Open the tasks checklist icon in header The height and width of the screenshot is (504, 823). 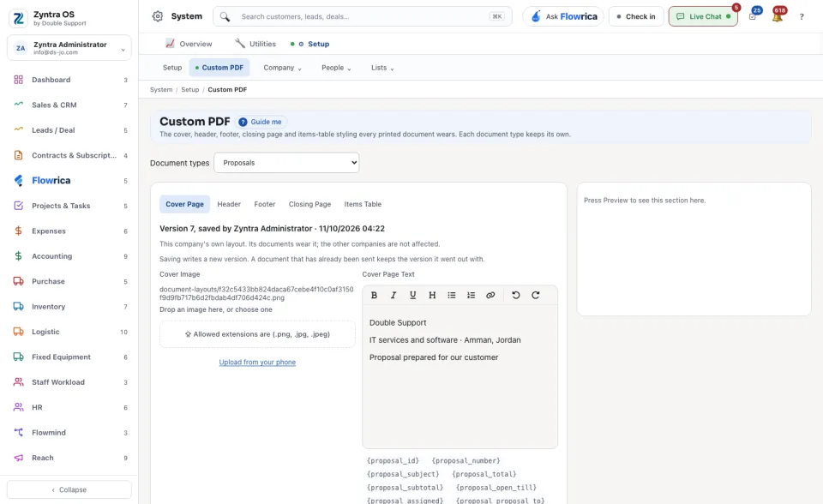[753, 16]
